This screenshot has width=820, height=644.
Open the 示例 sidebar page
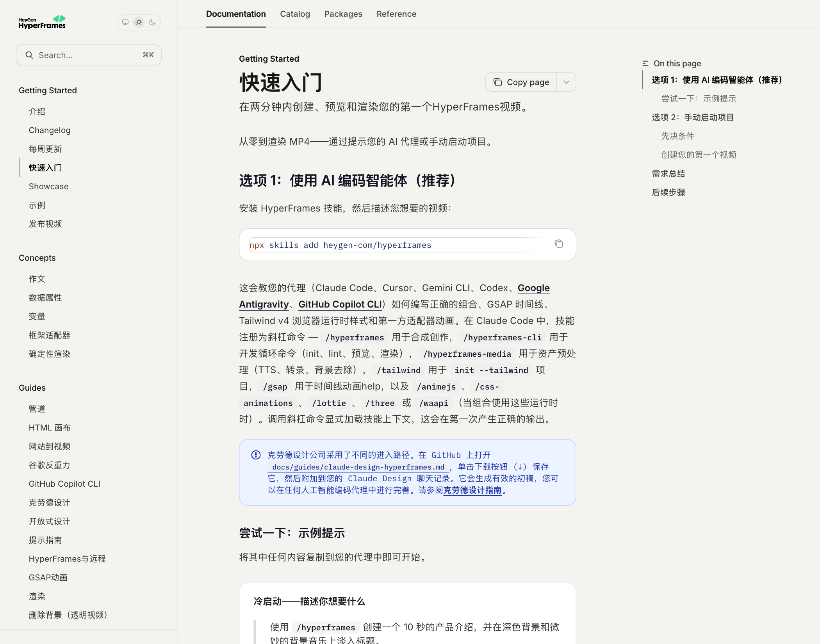click(37, 205)
